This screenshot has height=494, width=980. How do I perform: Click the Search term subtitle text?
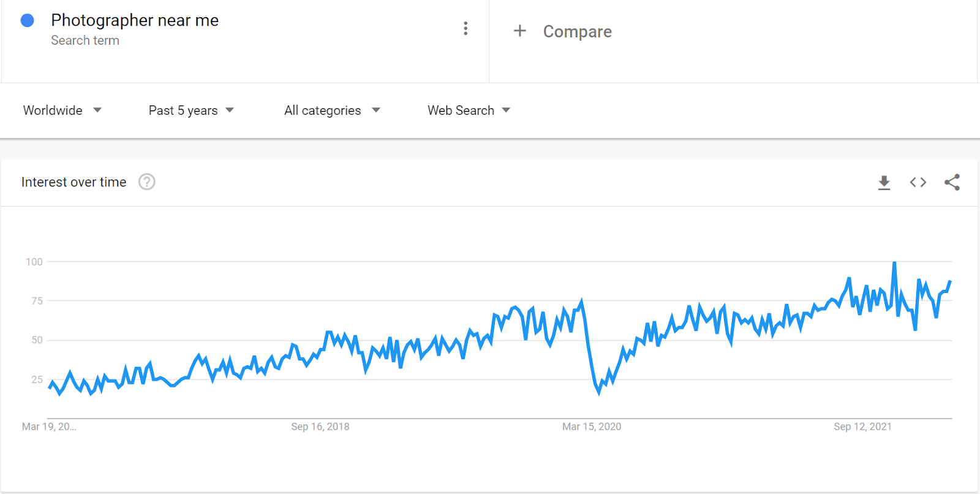[85, 40]
